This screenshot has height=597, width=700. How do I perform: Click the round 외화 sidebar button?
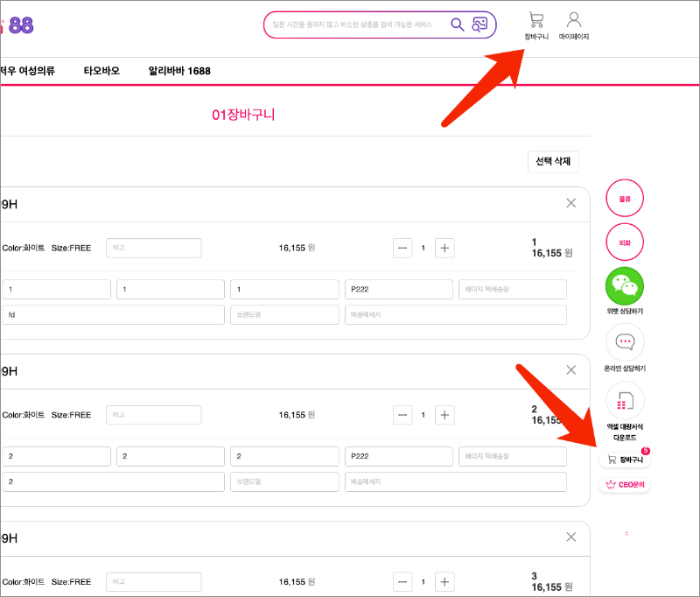(625, 242)
